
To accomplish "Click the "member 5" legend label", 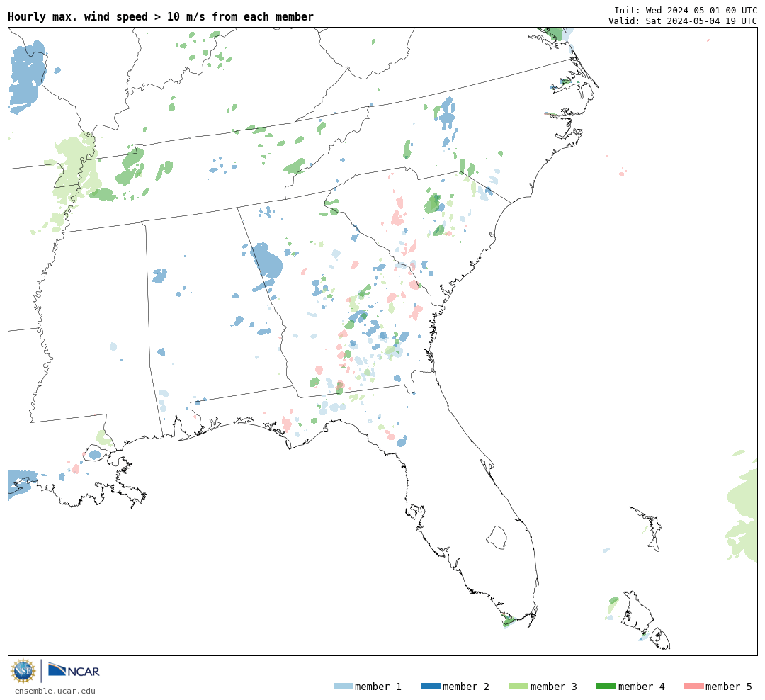I will point(729,687).
